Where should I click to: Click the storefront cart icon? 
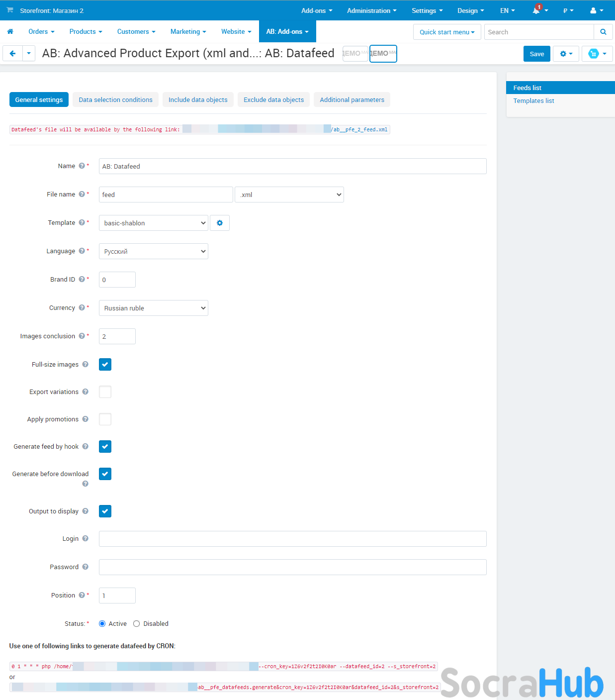(x=10, y=10)
